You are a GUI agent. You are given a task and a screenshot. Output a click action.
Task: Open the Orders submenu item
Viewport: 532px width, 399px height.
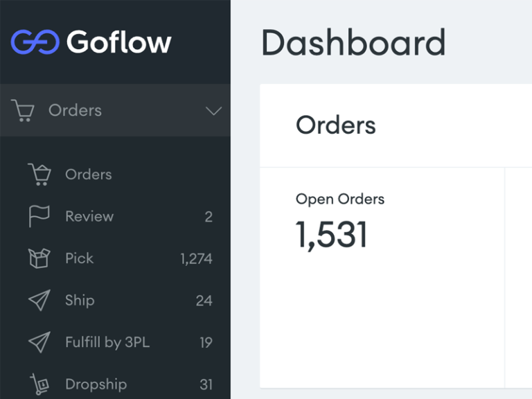(x=88, y=175)
